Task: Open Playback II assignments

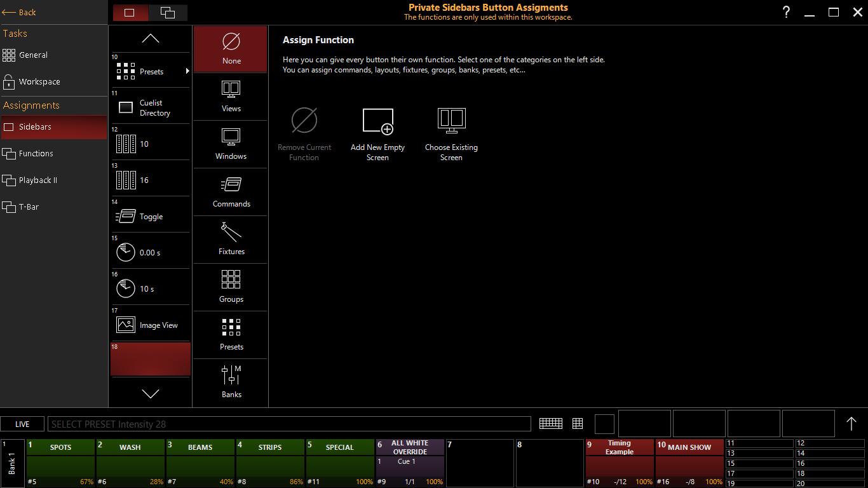Action: [53, 180]
